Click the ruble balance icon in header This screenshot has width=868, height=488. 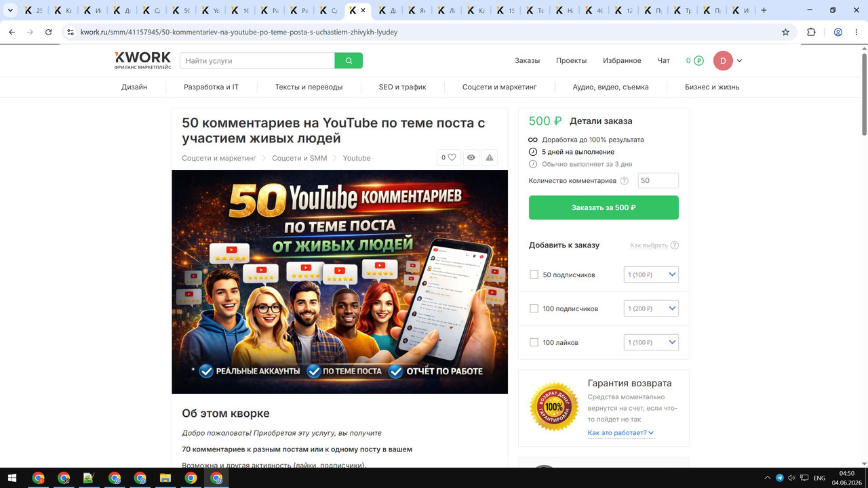pyautogui.click(x=698, y=60)
